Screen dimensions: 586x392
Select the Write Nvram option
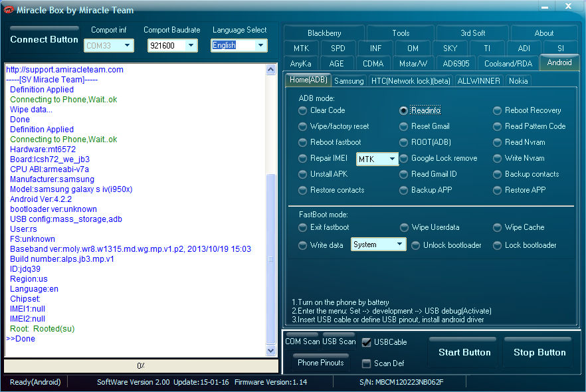tap(519, 158)
